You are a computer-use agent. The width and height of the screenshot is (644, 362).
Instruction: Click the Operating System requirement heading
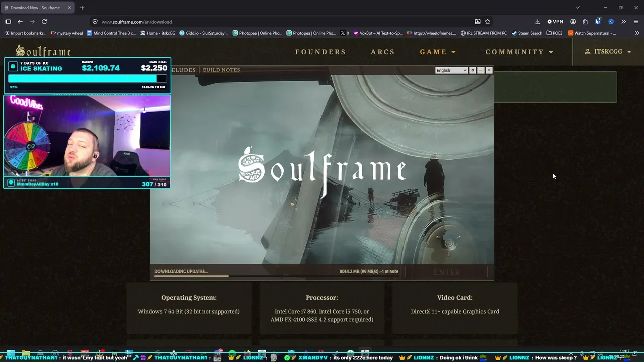coord(189,298)
